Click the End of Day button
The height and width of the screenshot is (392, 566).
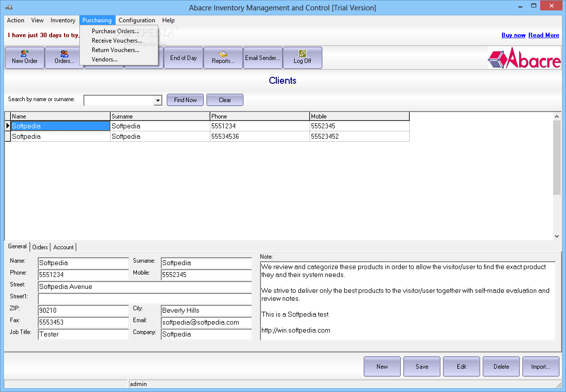pyautogui.click(x=184, y=57)
